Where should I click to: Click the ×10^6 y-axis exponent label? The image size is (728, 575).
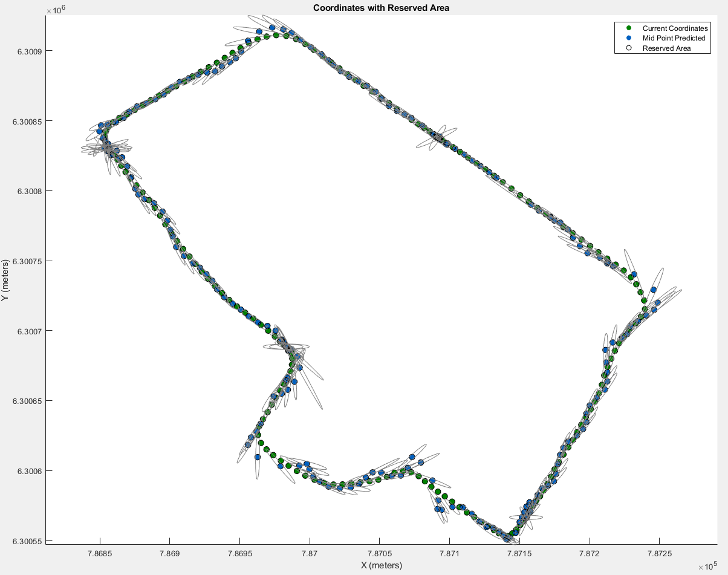(x=56, y=10)
